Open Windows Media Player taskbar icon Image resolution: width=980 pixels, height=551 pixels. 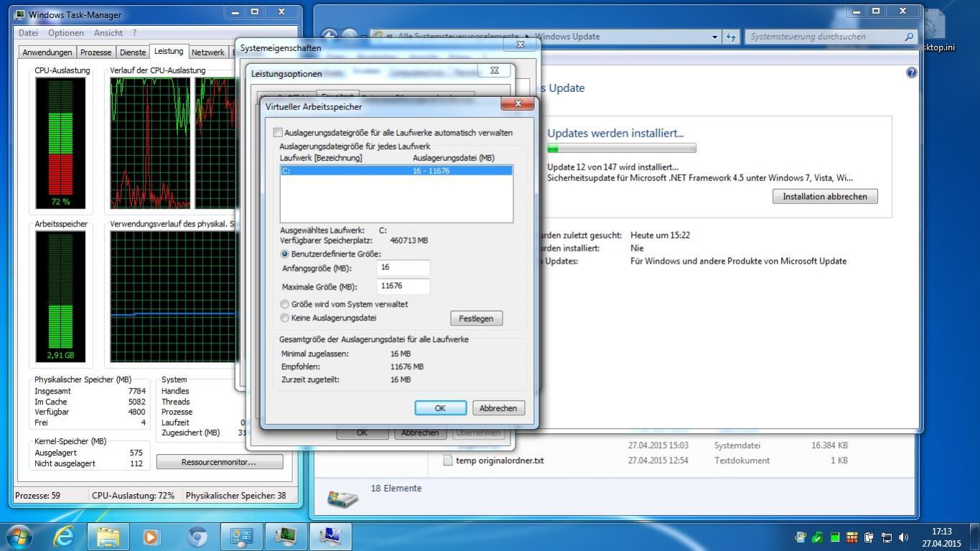click(x=151, y=536)
